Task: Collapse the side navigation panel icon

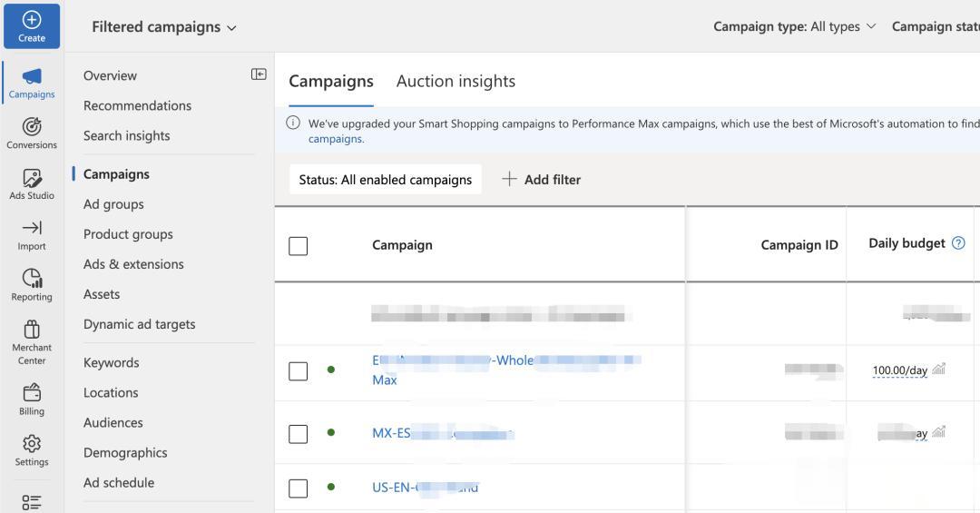Action: 259,74
